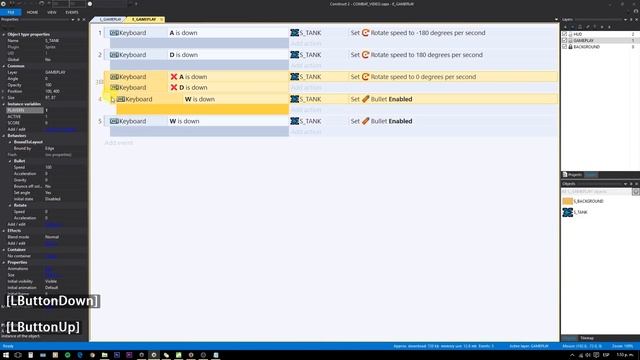Click S_TANK icon in event 1 action
640x360 pixels.
point(294,33)
